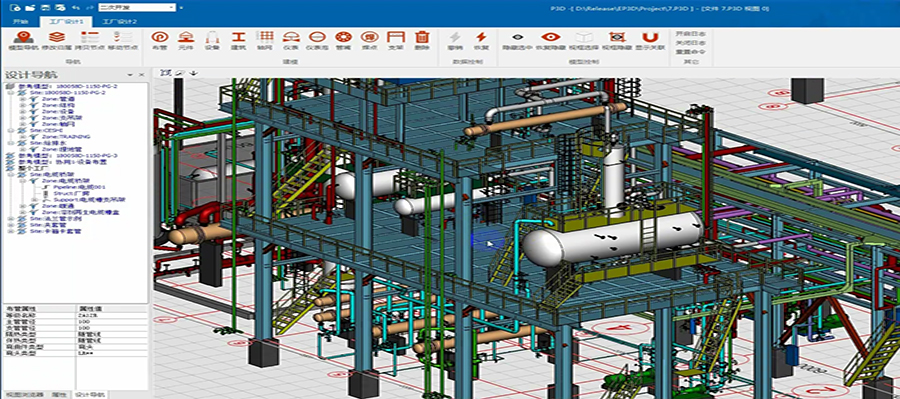Viewport: 900px width, 399px height.
Task: Select the Pipeline tree item under Zone
Action: [80, 187]
